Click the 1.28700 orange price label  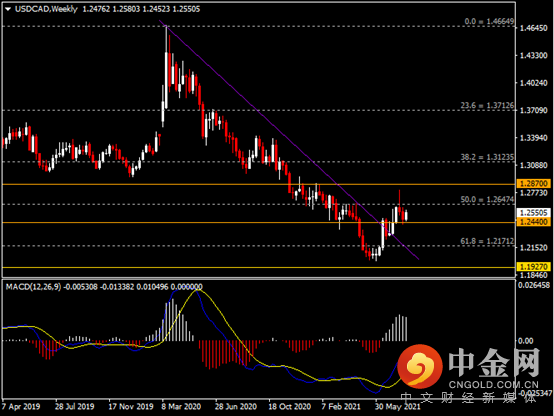[534, 183]
